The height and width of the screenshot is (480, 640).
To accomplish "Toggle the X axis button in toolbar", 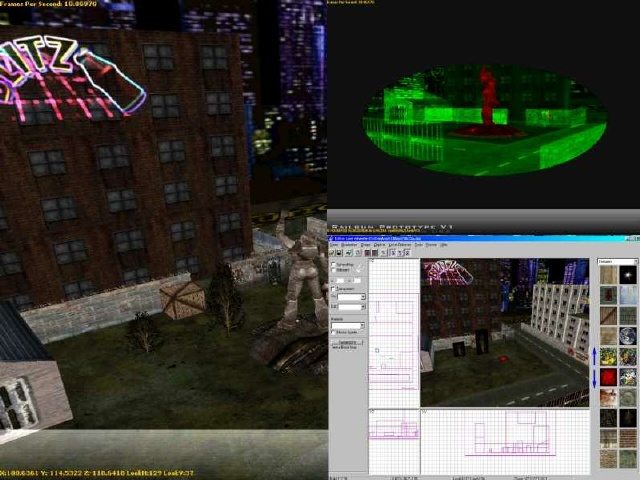I will coord(393,253).
